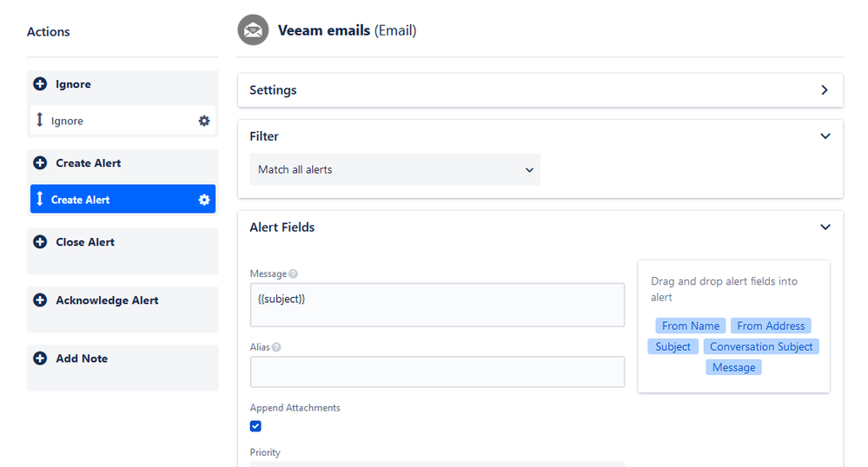Click the From Address field tag
The height and width of the screenshot is (467, 868).
point(771,326)
